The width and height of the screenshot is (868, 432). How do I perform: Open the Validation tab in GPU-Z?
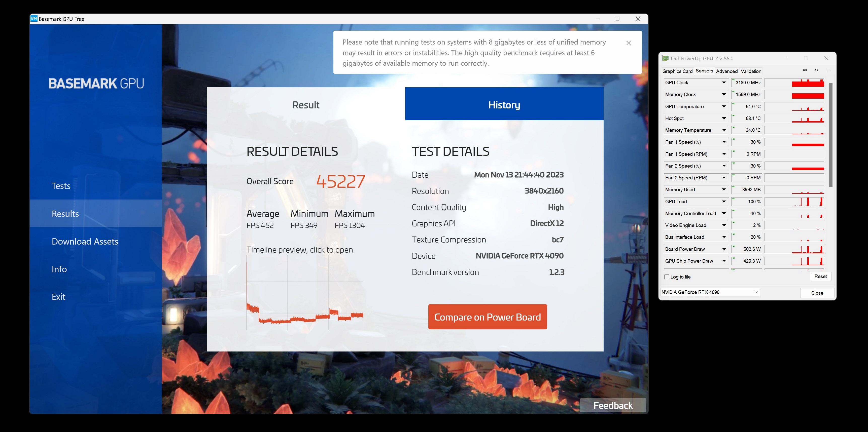[751, 71]
